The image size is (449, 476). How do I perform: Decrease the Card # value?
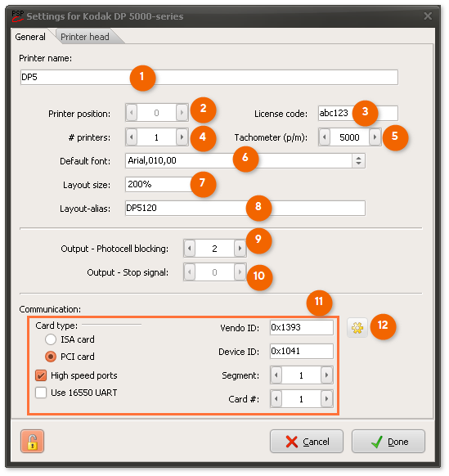point(276,399)
